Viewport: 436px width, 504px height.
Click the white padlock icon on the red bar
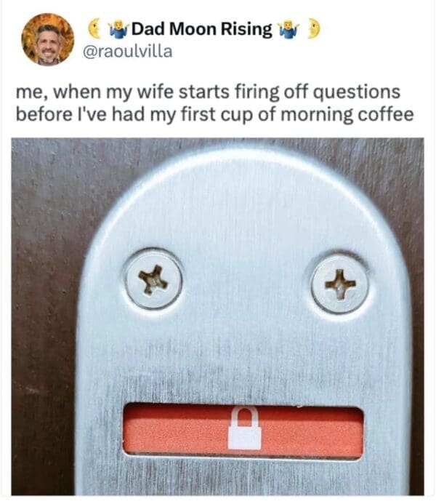(x=245, y=428)
